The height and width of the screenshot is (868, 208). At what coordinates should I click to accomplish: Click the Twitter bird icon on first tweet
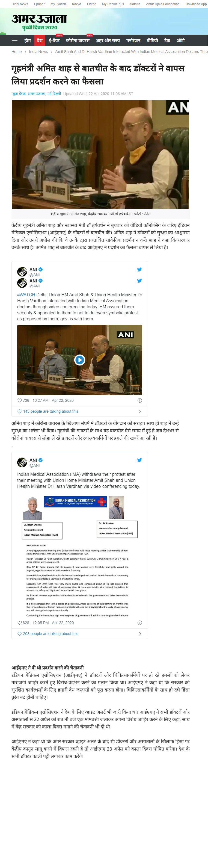[139, 269]
